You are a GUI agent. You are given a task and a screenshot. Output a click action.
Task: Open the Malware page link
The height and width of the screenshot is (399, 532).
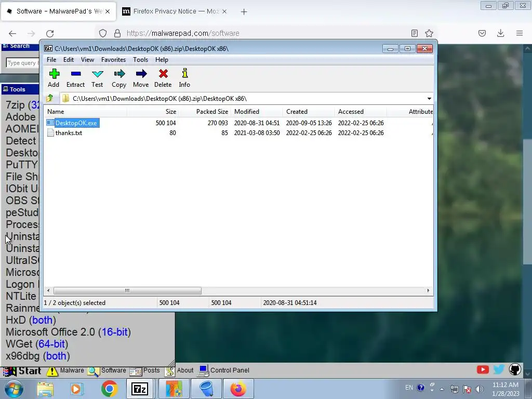click(x=65, y=370)
